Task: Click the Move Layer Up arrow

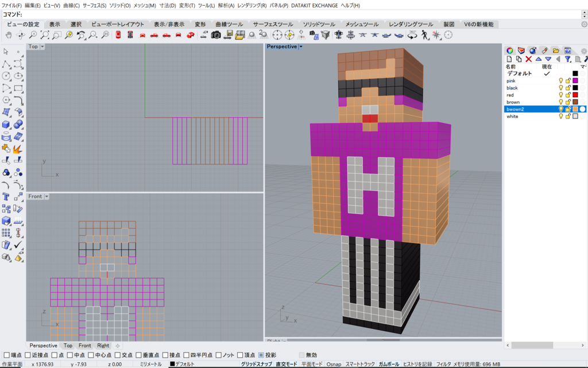Action: (x=539, y=59)
